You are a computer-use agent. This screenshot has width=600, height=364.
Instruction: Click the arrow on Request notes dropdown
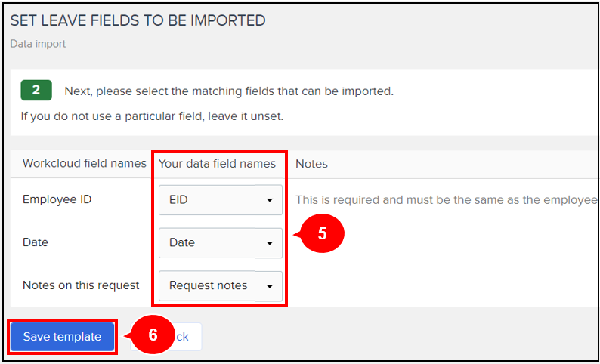tap(269, 286)
